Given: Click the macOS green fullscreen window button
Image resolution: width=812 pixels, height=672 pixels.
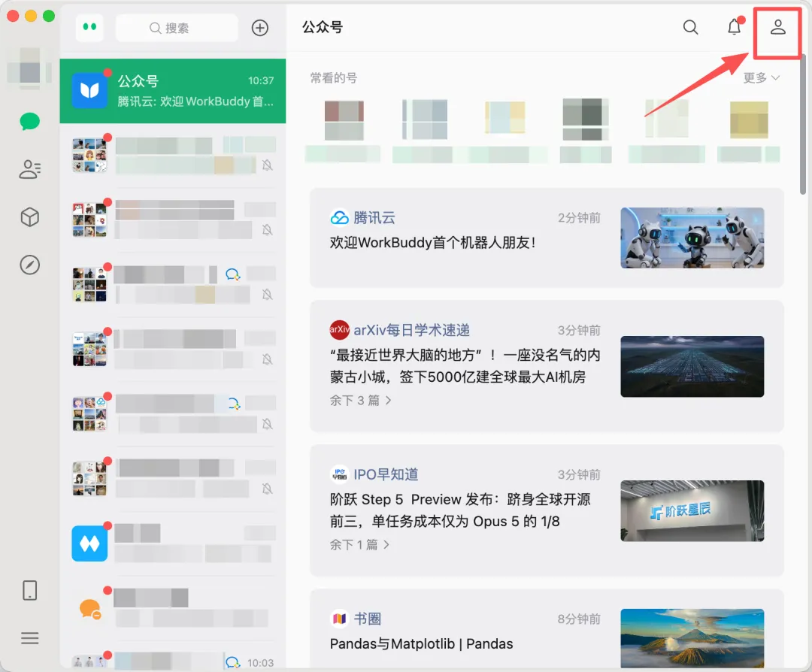Looking at the screenshot, I should pos(49,16).
